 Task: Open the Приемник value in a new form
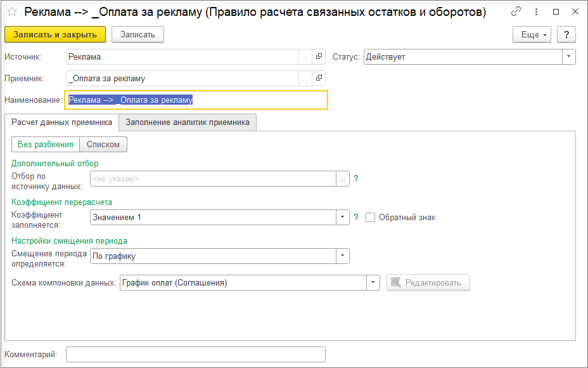point(319,79)
